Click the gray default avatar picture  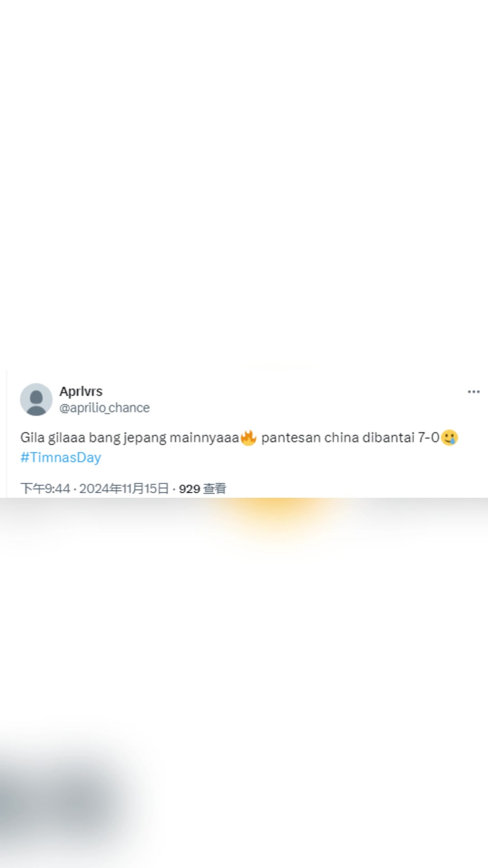(36, 400)
